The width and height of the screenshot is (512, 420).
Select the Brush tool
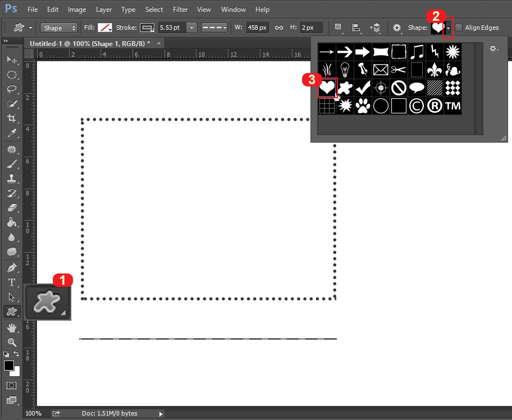pyautogui.click(x=12, y=164)
